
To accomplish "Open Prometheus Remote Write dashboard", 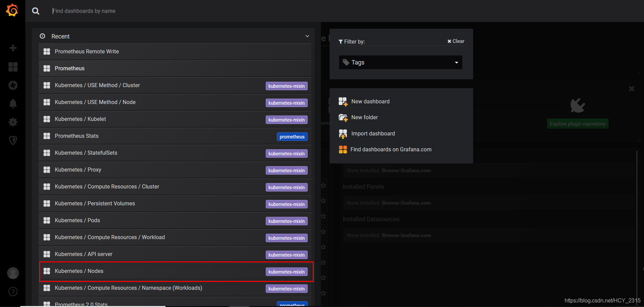I will click(175, 52).
